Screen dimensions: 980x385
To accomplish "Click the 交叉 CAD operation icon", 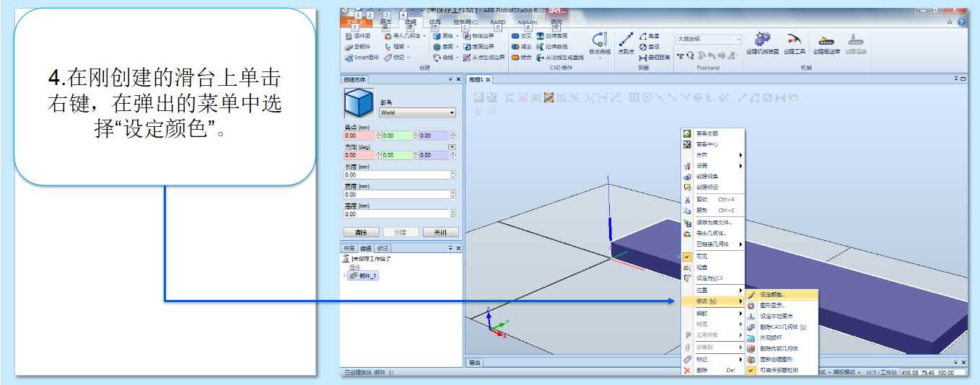I will pos(515,36).
